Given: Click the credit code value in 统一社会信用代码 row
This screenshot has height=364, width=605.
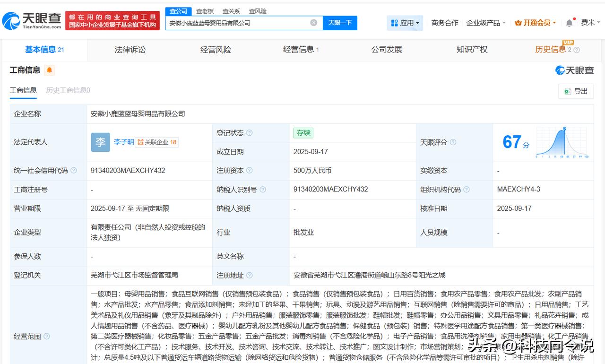Looking at the screenshot, I should point(128,171).
